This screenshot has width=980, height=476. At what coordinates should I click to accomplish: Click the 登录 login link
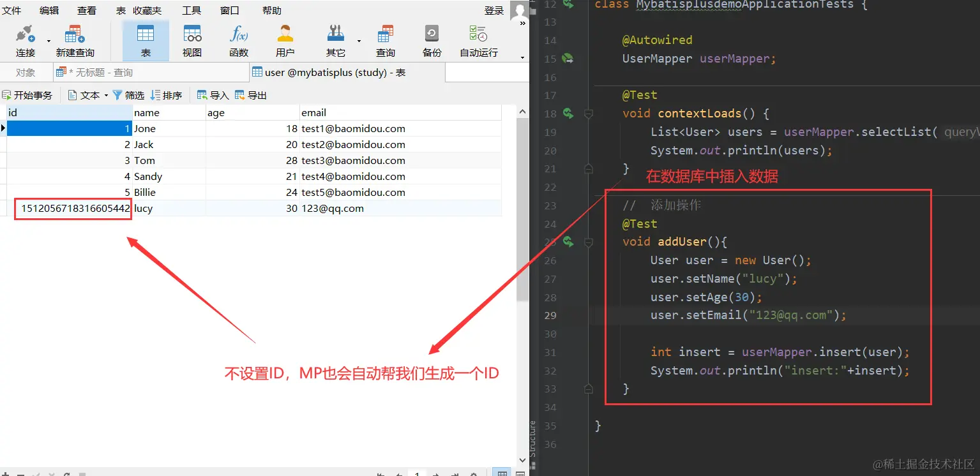click(x=494, y=10)
